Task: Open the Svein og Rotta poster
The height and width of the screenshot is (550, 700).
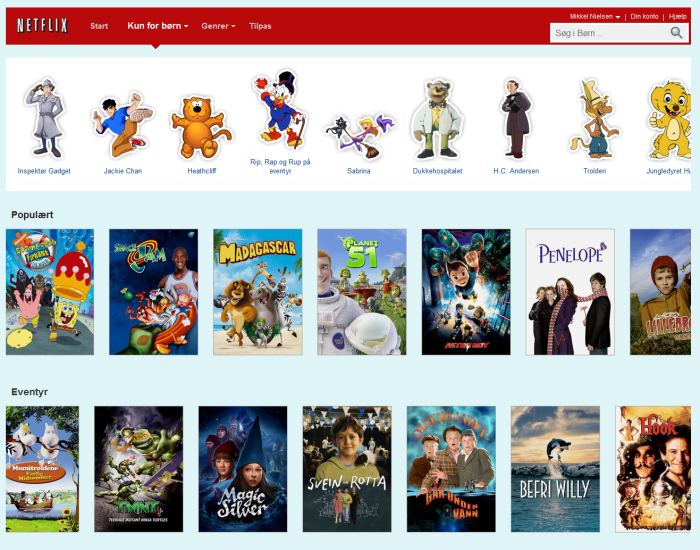Action: coord(347,469)
